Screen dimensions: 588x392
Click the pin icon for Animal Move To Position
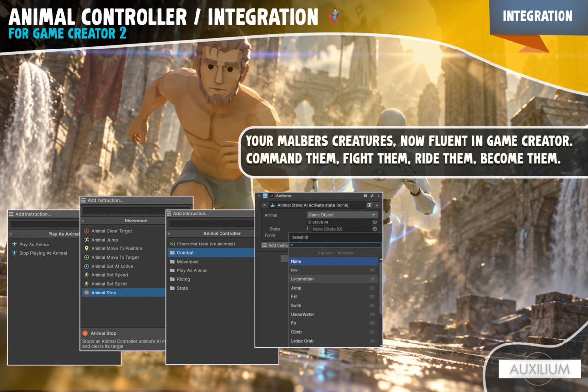[87, 248]
